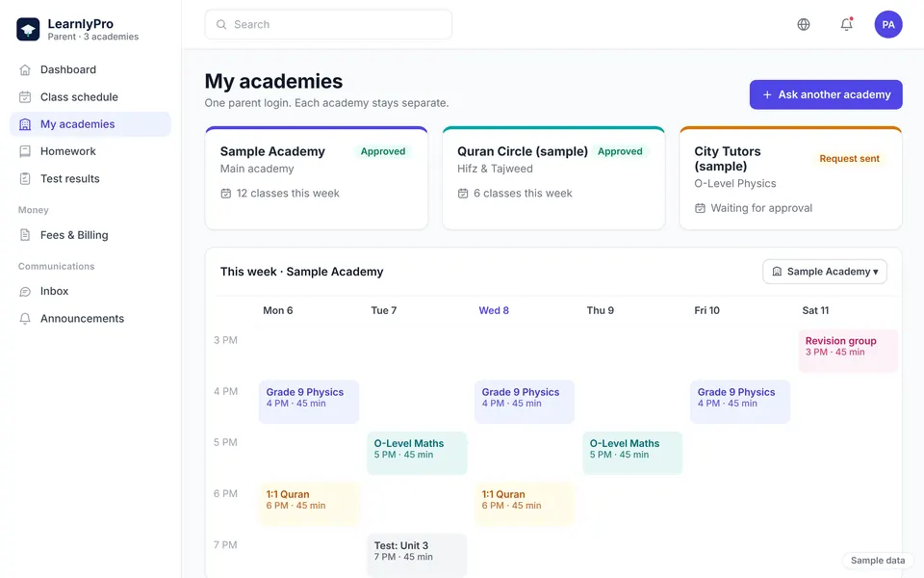Click the 5 PM time label
This screenshot has width=924, height=578.
[225, 442]
